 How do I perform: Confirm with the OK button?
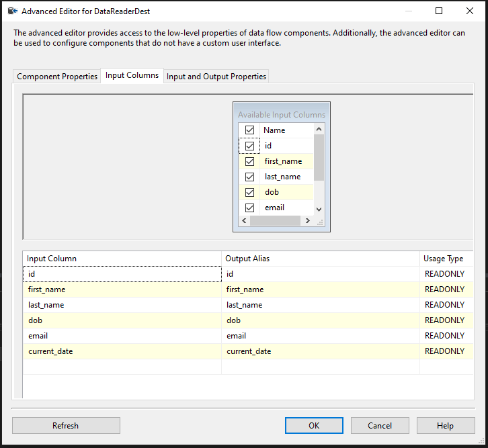314,425
